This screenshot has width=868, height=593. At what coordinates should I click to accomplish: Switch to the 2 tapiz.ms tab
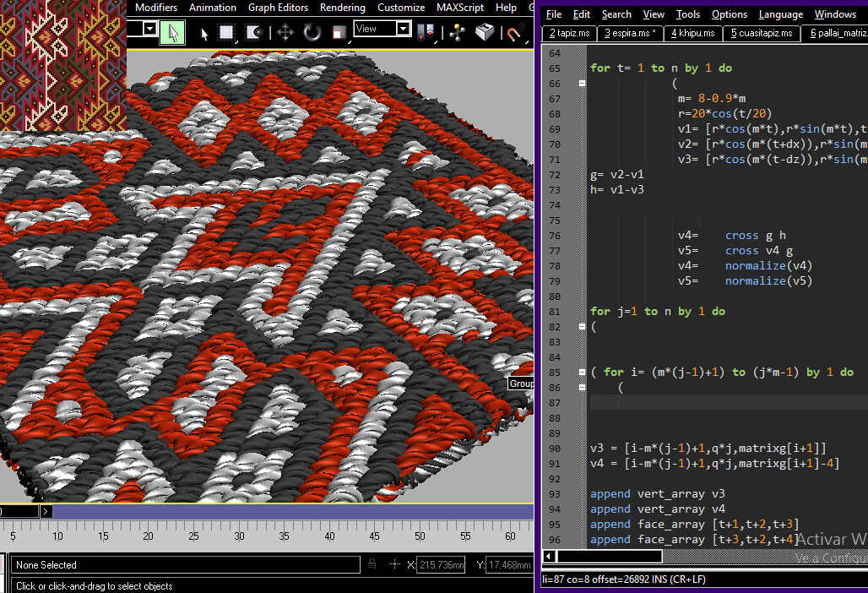tap(569, 33)
